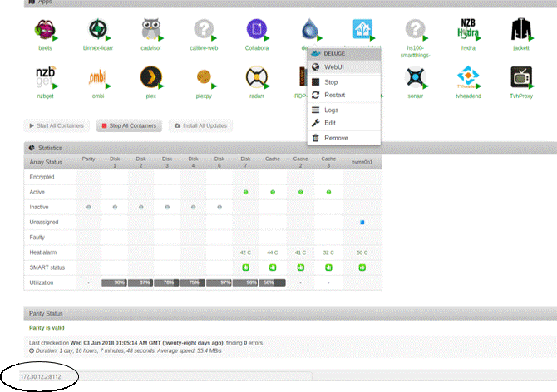557x392 pixels.
Task: Choose WebUI from the Deluge menu
Action: 344,67
